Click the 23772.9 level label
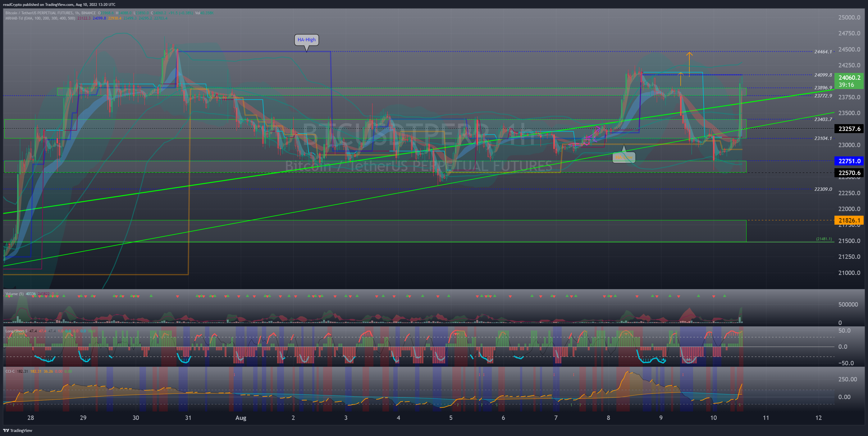Viewport: 868px width, 436px height. click(823, 96)
